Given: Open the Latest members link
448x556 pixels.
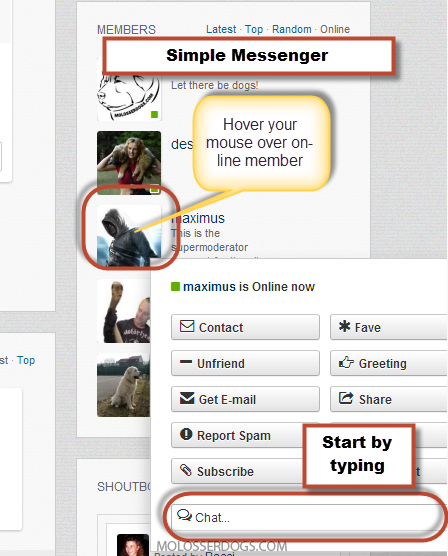Looking at the screenshot, I should pos(221,29).
